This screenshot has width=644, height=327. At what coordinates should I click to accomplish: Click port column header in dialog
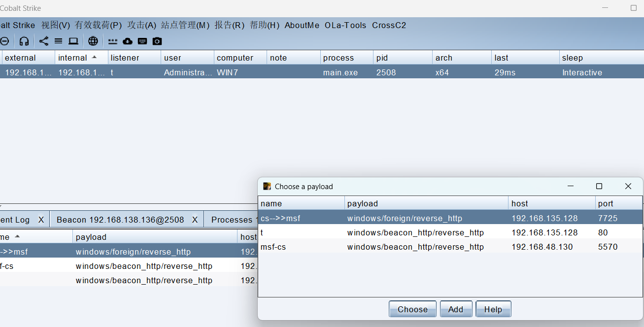619,203
